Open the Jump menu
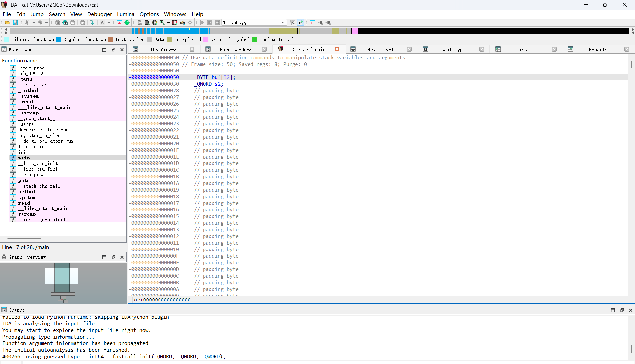635x364 pixels. 37,14
